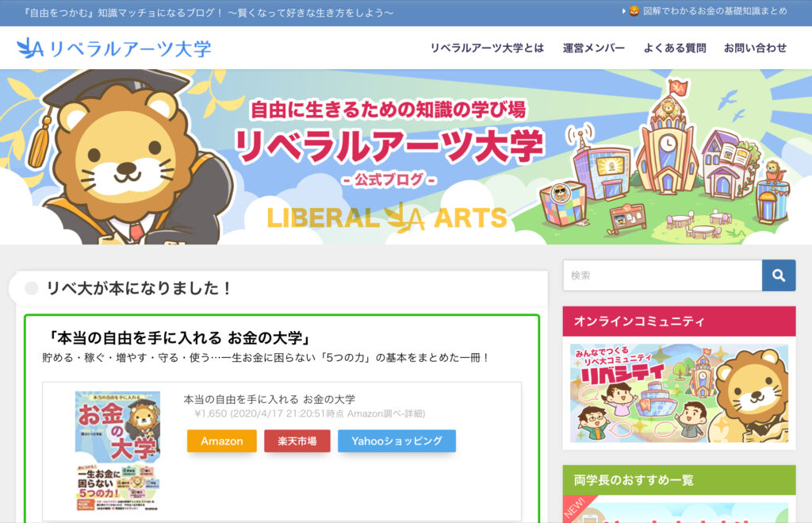Open お問い合わせ contact page
Screen dimensions: 812x523
click(x=755, y=48)
